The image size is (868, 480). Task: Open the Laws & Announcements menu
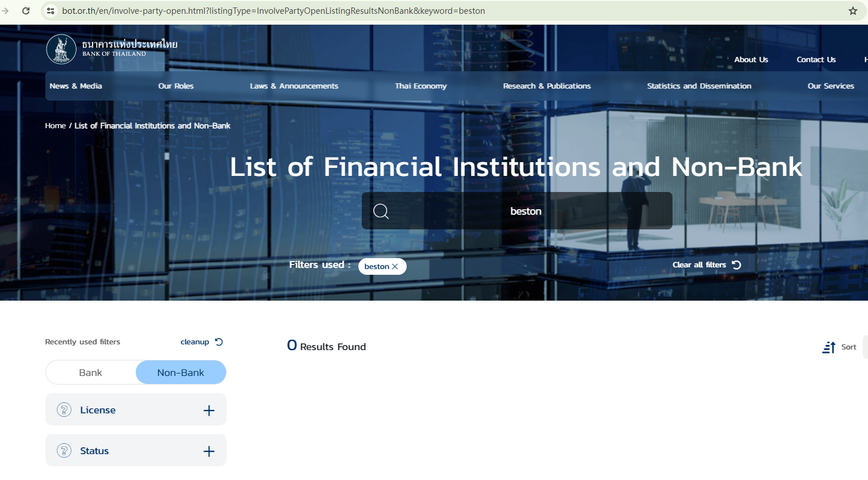(x=294, y=86)
